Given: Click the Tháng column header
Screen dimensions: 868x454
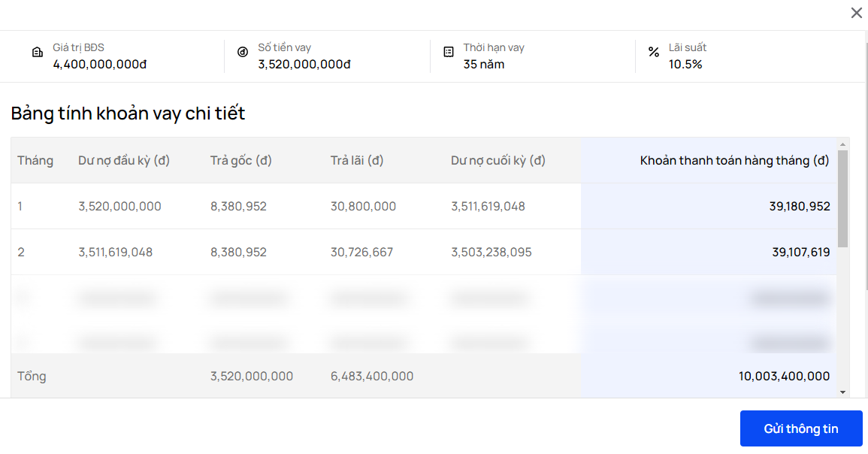Looking at the screenshot, I should 35,161.
